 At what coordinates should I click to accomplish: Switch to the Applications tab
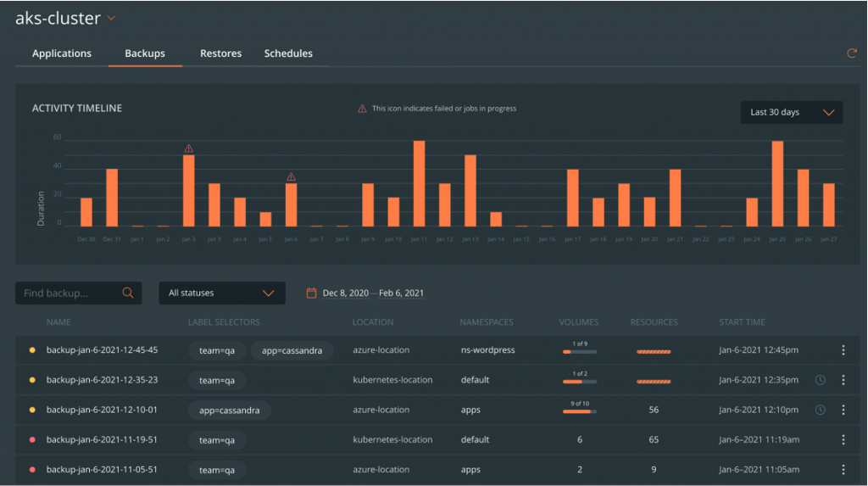(x=62, y=53)
